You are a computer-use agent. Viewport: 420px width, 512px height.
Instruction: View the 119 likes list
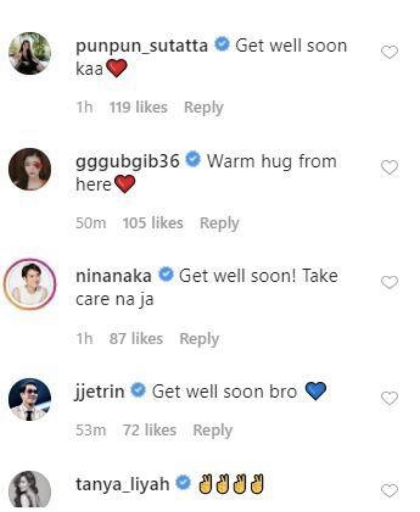pos(138,108)
